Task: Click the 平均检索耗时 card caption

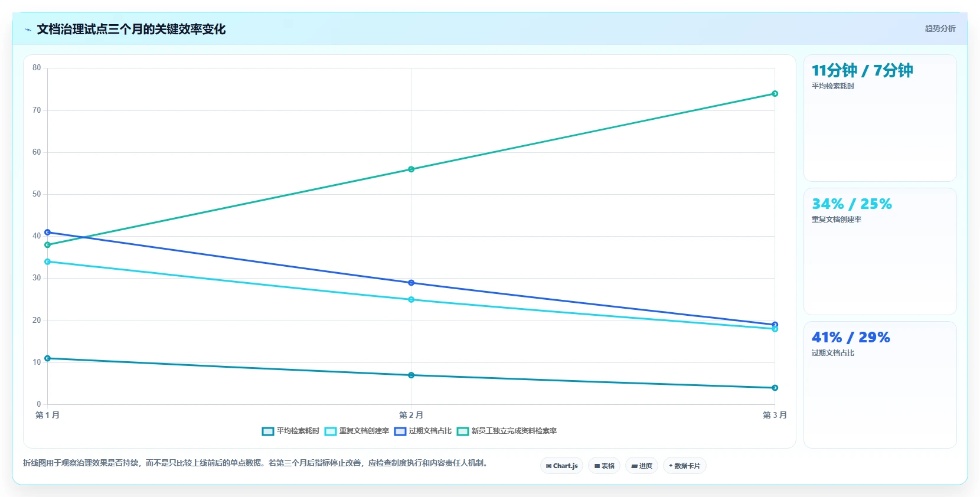Action: point(832,86)
